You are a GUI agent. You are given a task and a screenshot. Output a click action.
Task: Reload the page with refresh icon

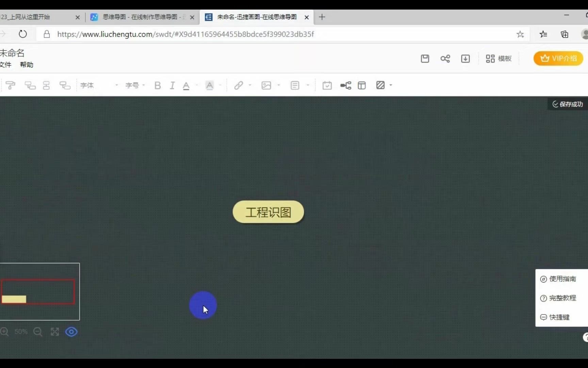click(x=22, y=34)
